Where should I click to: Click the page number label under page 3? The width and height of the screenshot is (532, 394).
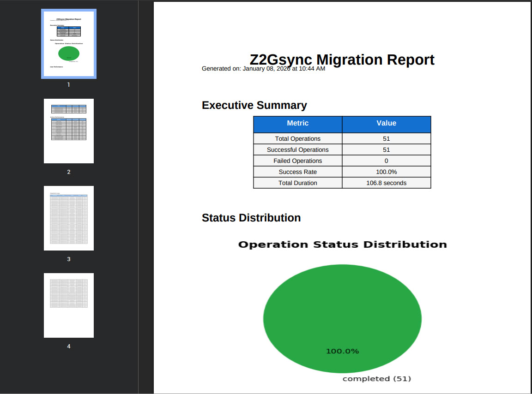68,259
